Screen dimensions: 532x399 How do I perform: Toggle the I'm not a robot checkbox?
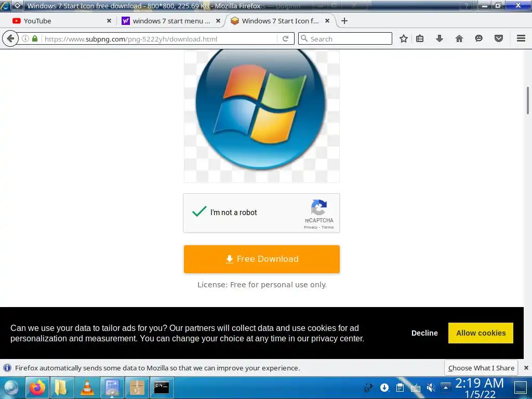[199, 212]
